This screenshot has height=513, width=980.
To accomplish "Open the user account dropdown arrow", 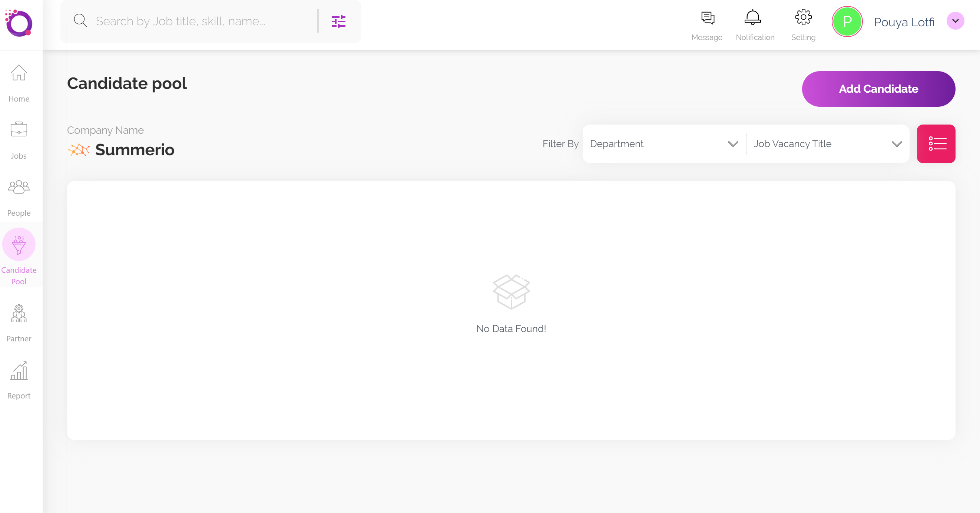I will [x=955, y=21].
